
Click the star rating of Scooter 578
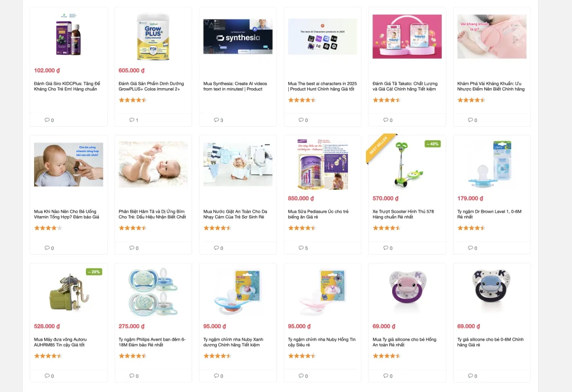click(387, 228)
